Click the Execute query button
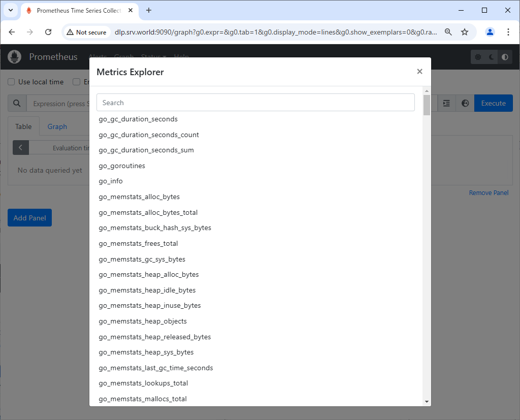520x420 pixels. [x=493, y=103]
